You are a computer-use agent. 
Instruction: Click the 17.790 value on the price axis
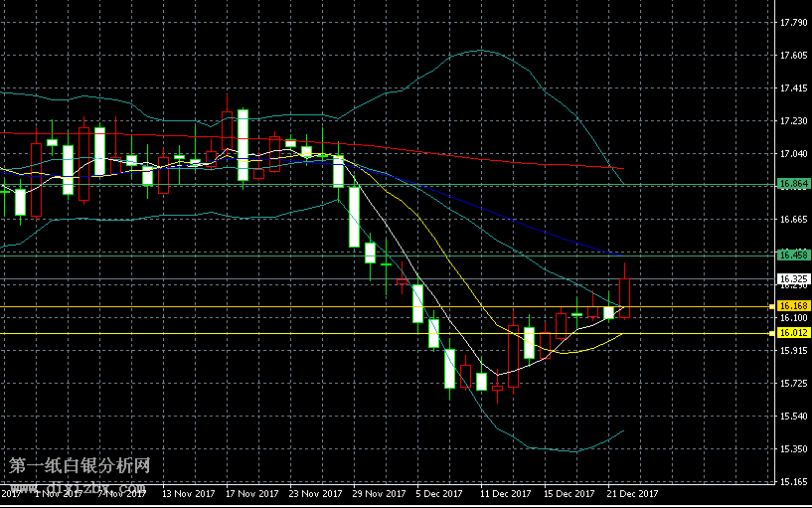tap(793, 23)
